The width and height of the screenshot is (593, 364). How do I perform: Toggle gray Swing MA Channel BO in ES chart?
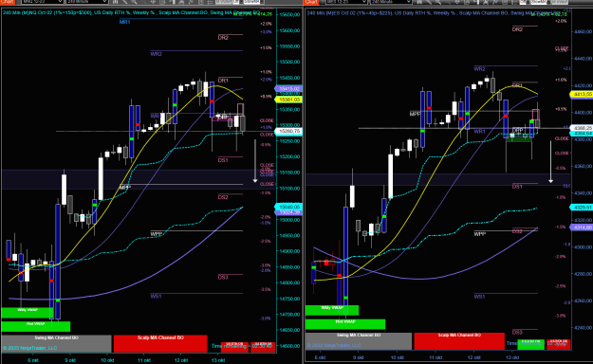[359, 341]
